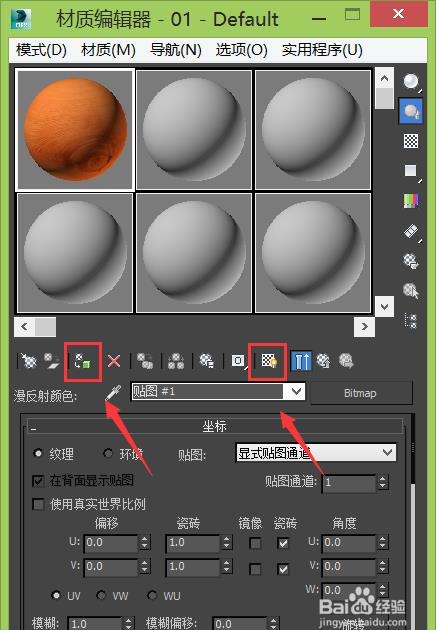Click the Select by Material icon

pyautogui.click(x=411, y=290)
